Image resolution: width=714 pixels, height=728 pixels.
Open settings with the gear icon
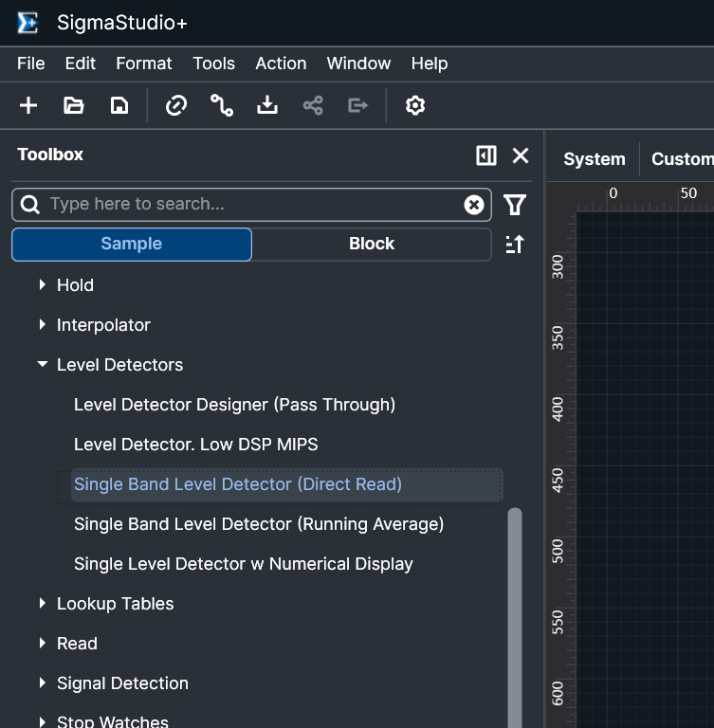pos(414,105)
